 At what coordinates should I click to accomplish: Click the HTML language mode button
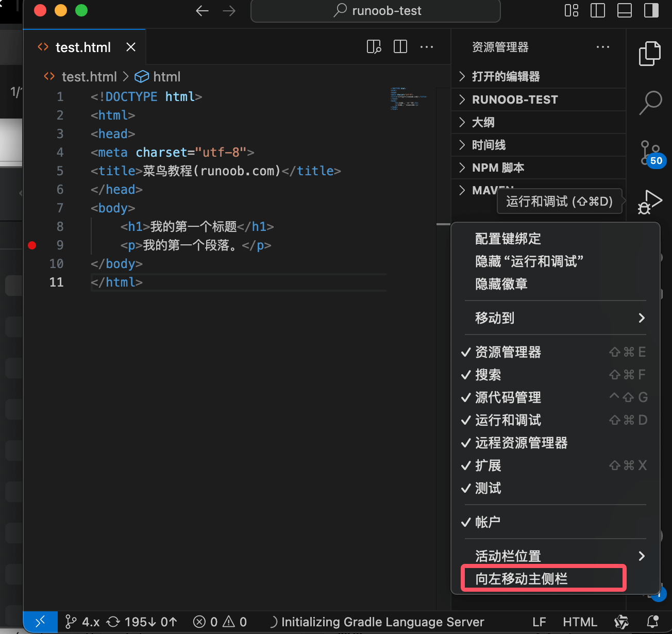(x=580, y=622)
